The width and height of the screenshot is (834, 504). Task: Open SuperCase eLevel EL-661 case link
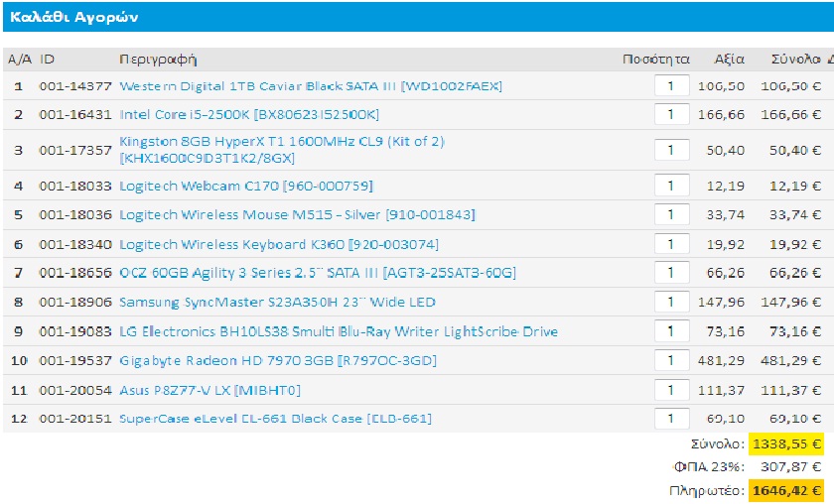tap(276, 419)
